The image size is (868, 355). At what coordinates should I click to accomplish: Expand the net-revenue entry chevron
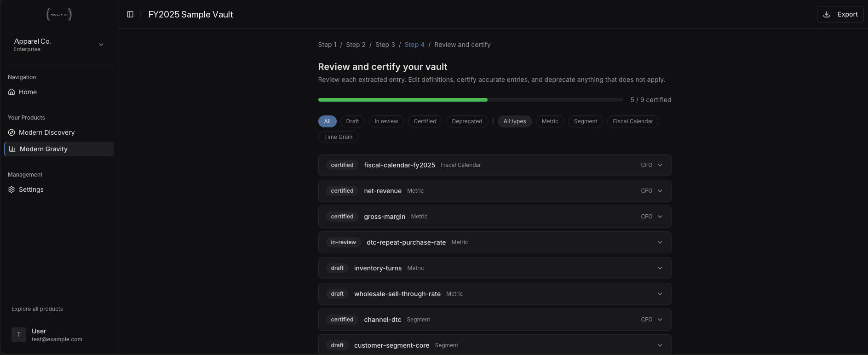pos(660,191)
